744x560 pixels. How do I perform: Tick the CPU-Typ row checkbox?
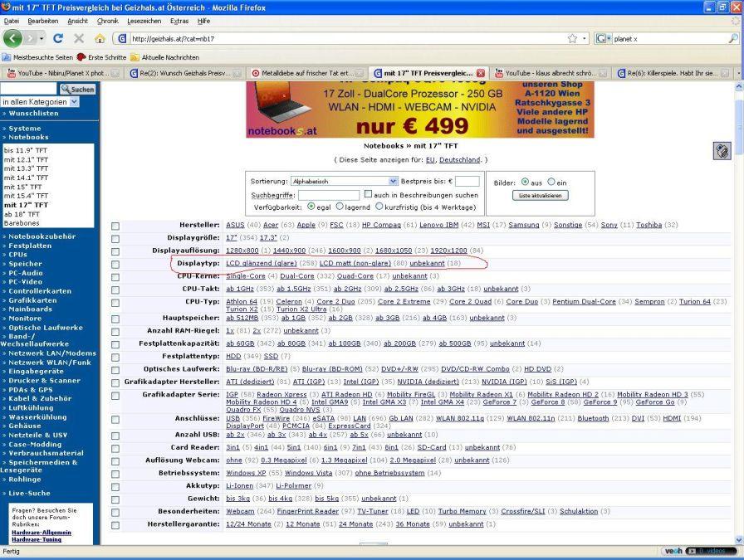[115, 303]
